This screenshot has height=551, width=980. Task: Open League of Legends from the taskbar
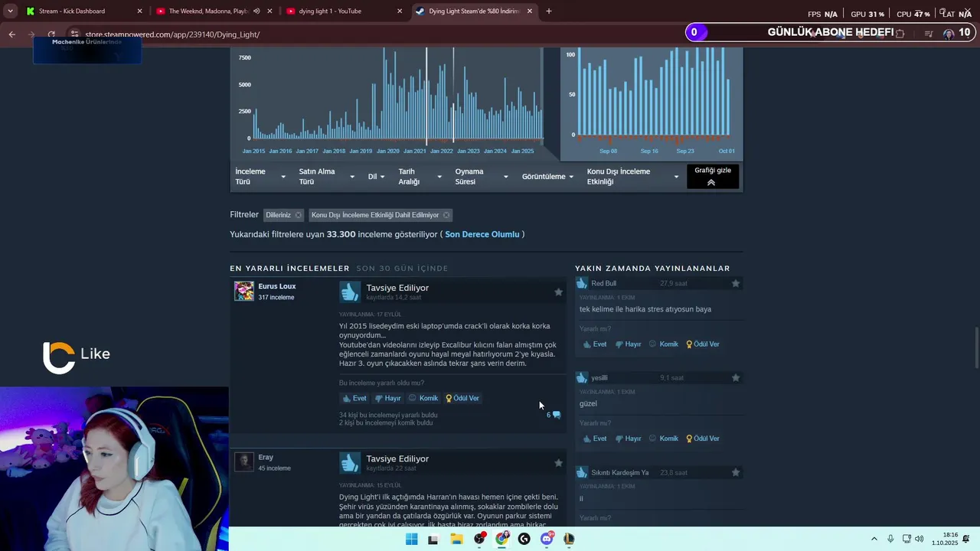(x=569, y=539)
